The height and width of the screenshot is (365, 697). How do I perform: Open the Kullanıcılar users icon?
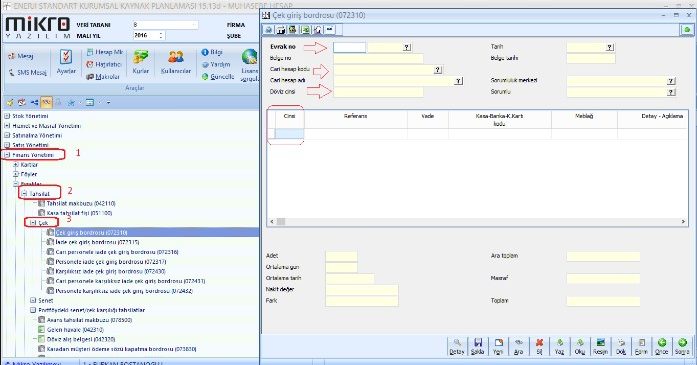tap(176, 62)
